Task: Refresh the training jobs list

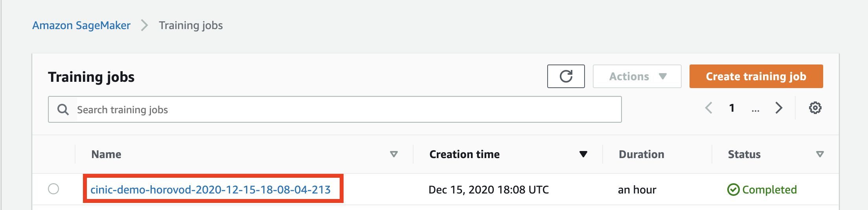Action: (566, 76)
